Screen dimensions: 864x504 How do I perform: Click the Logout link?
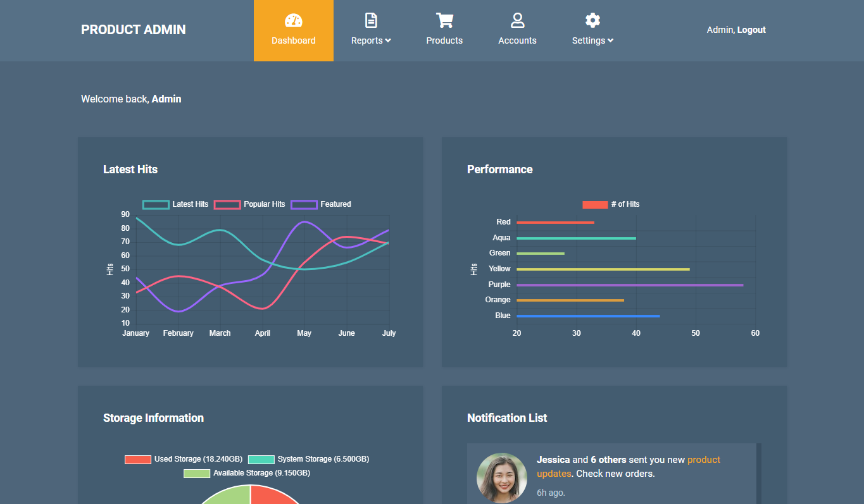[751, 30]
